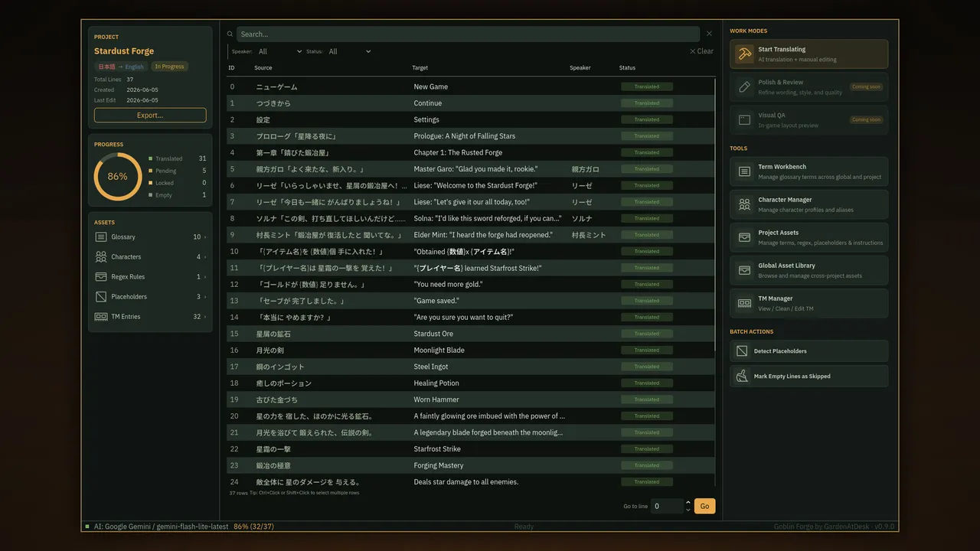The image size is (980, 551).
Task: Click the Glossary list icon
Action: click(101, 237)
